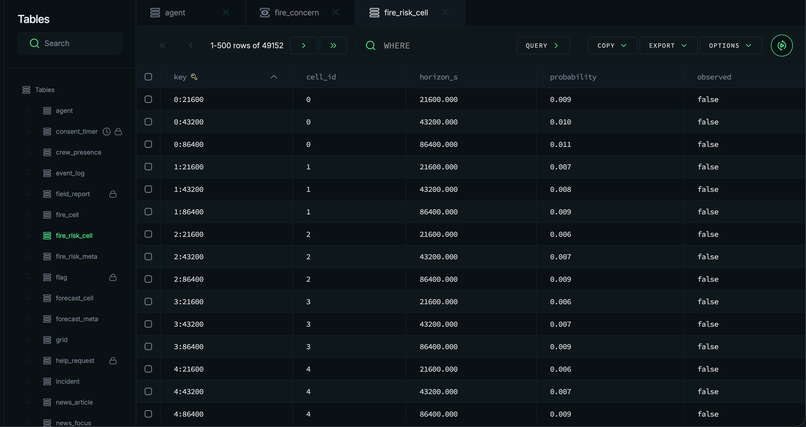The width and height of the screenshot is (806, 427).
Task: Click probability value 0.011
Action: click(x=560, y=144)
